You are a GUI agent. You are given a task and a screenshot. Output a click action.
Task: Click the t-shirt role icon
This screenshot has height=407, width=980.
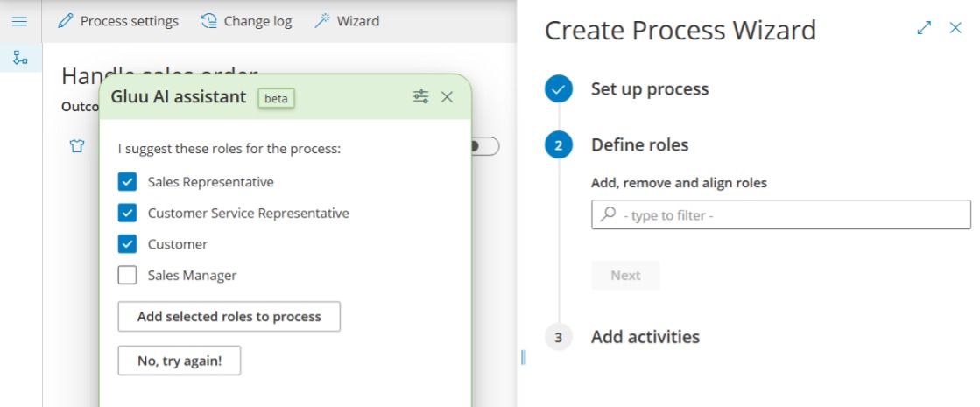point(77,146)
